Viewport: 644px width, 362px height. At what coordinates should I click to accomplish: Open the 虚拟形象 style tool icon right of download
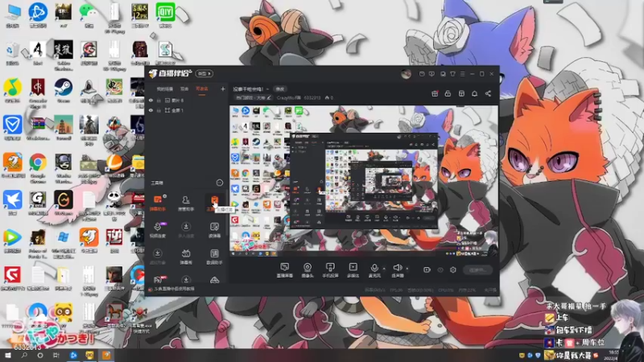click(214, 230)
